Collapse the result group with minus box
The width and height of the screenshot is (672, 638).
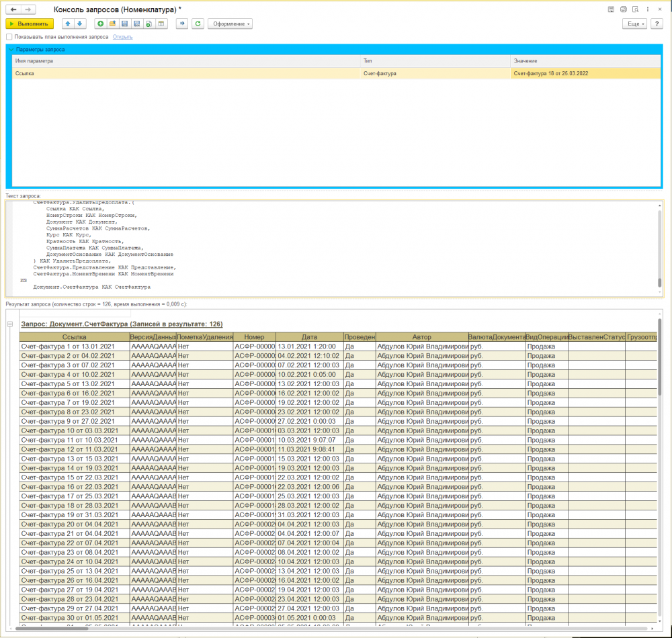[x=10, y=324]
